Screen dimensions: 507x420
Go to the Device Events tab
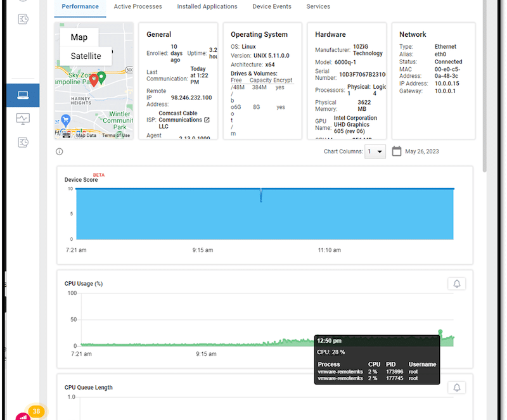coord(272,6)
